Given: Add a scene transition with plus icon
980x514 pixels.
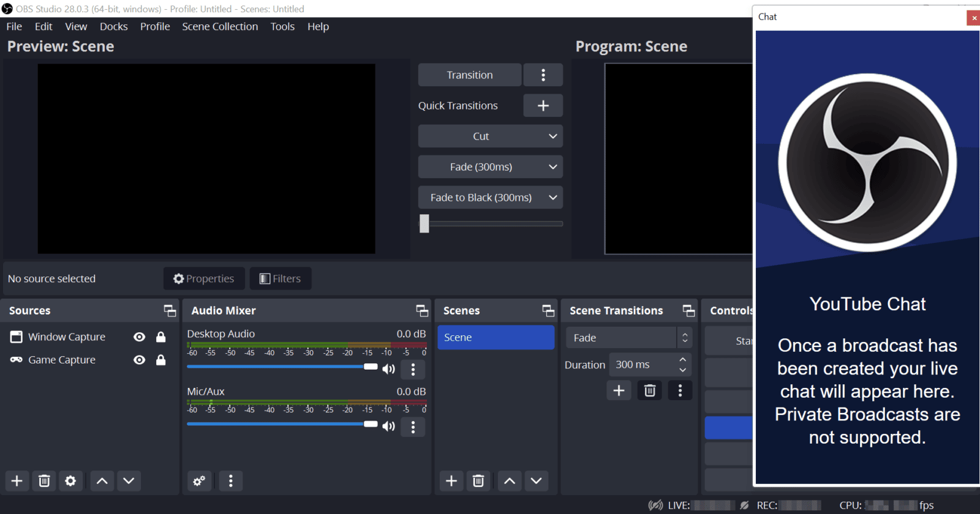Looking at the screenshot, I should (x=619, y=390).
